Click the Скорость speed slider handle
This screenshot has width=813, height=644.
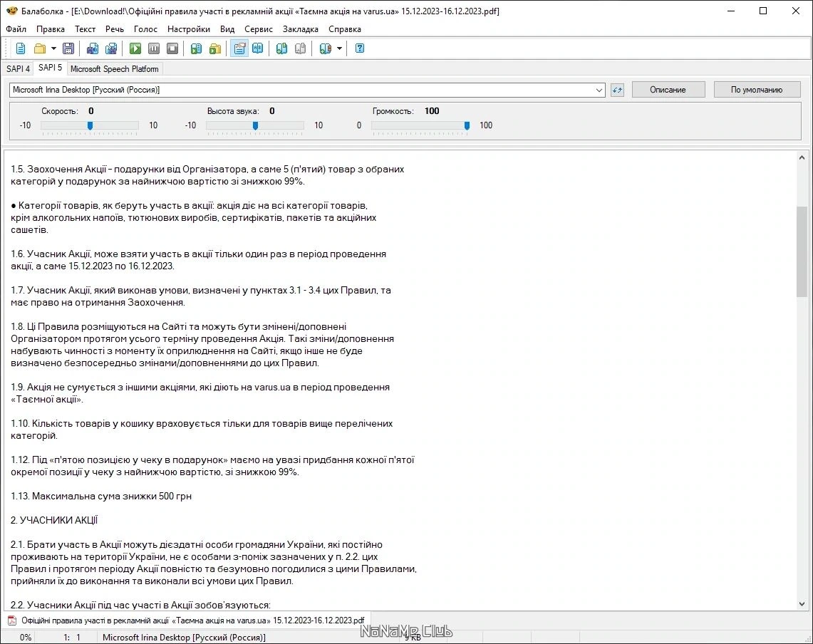click(x=90, y=125)
